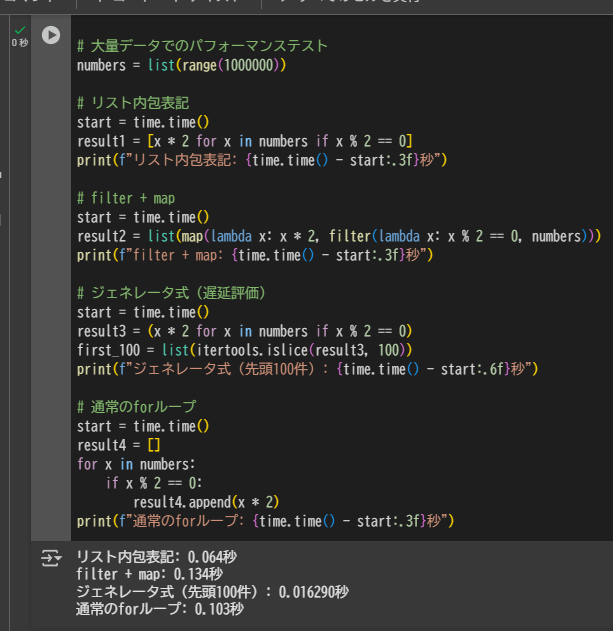Click the 'for x in numbers:' line
Viewport: 613px width, 631px height.
click(136, 464)
